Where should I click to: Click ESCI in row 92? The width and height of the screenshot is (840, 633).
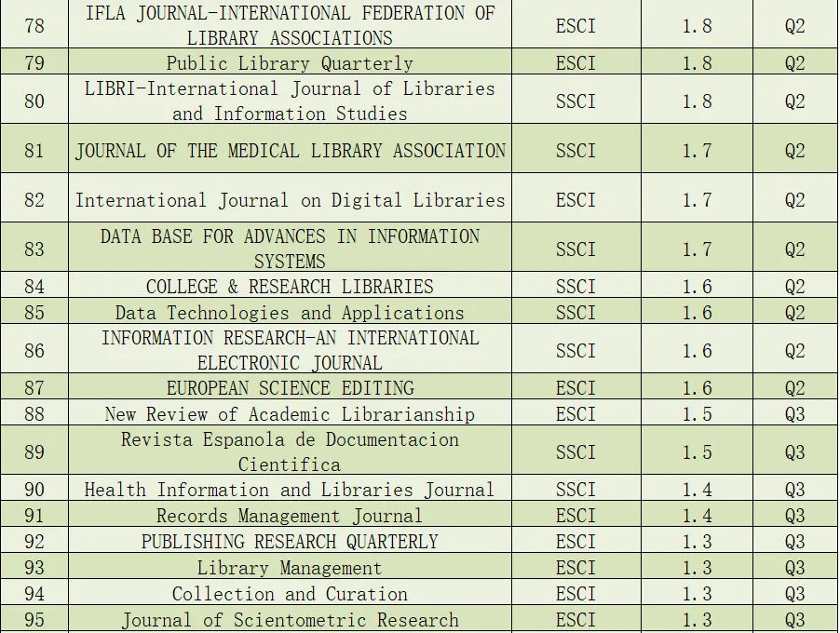[576, 542]
